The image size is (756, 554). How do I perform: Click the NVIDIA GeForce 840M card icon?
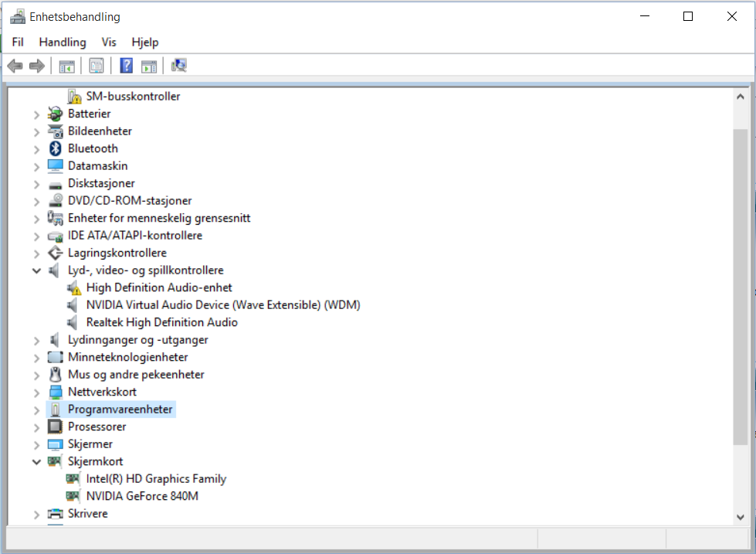click(x=73, y=496)
